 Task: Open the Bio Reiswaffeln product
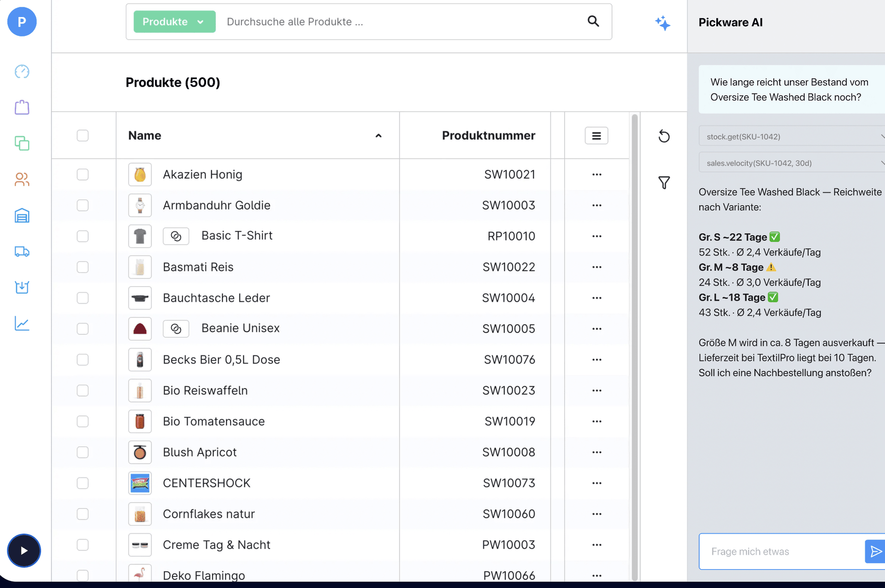click(x=205, y=390)
